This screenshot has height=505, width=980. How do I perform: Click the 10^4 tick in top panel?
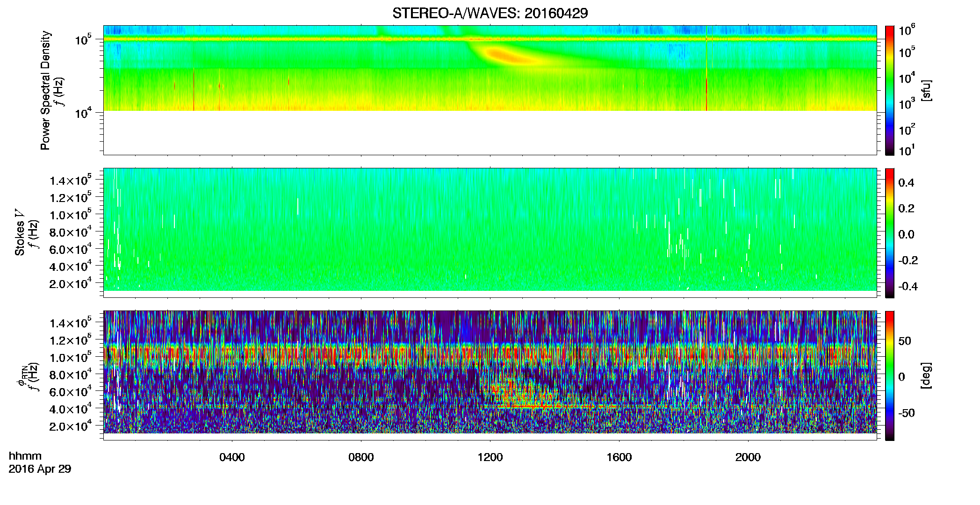point(82,112)
